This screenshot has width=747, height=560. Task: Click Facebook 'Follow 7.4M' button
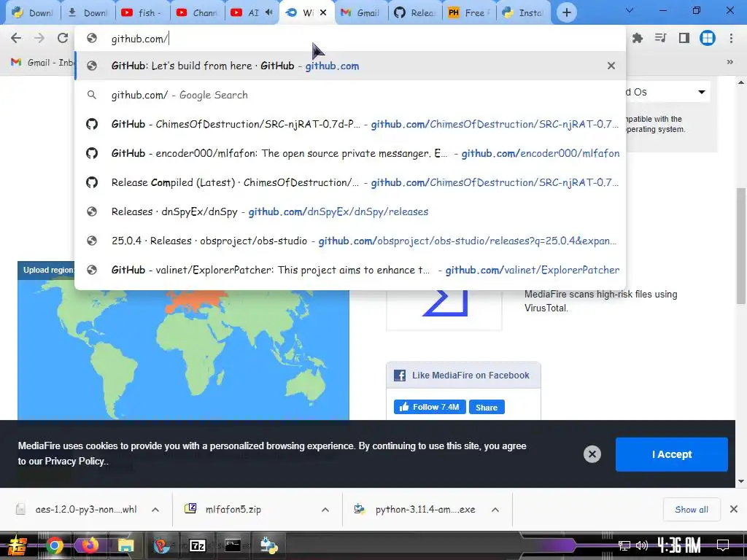429,407
